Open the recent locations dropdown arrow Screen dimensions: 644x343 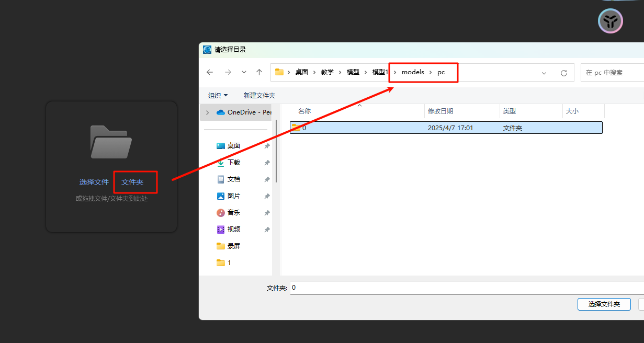[x=244, y=73]
